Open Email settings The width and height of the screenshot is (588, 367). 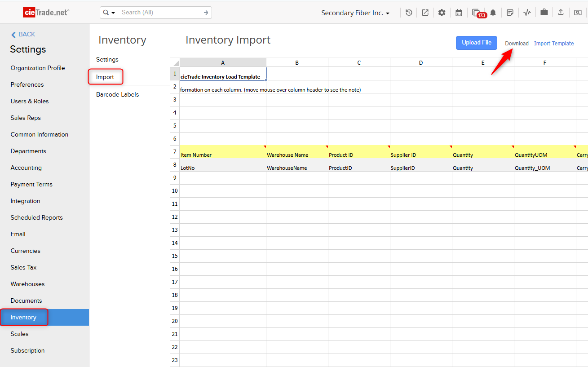click(18, 234)
